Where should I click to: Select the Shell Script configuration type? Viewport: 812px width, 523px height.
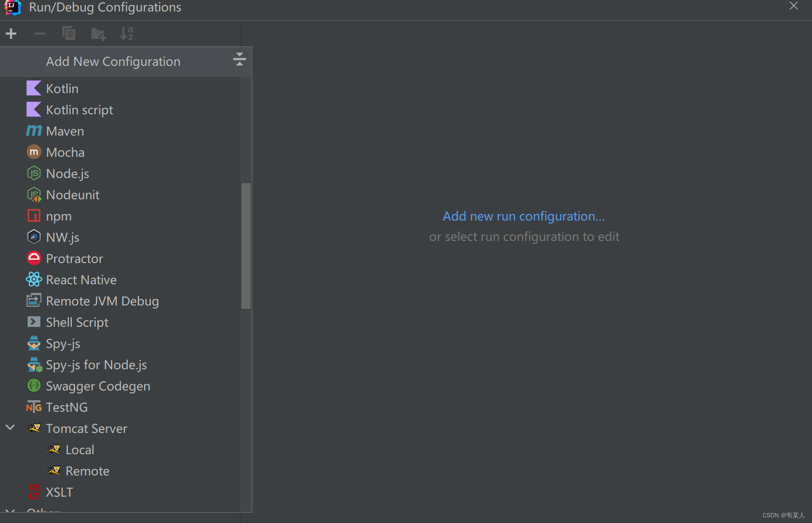pyautogui.click(x=77, y=322)
